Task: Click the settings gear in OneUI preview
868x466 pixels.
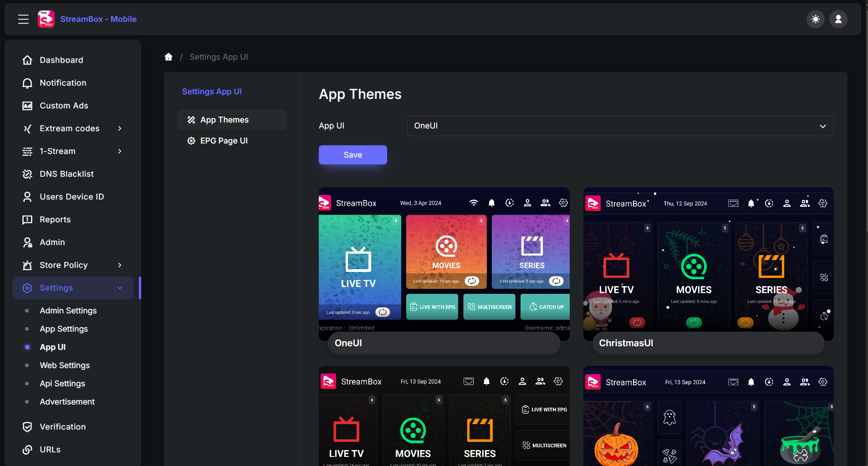Action: tap(563, 203)
